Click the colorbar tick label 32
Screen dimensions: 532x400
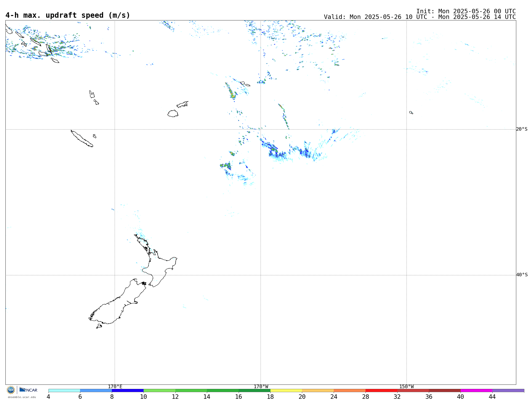point(397,397)
